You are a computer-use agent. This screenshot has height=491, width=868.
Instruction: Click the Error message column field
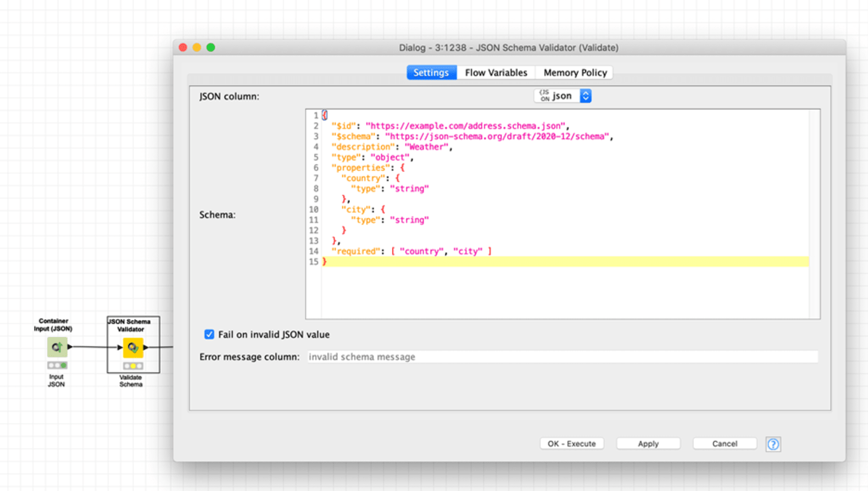(562, 357)
